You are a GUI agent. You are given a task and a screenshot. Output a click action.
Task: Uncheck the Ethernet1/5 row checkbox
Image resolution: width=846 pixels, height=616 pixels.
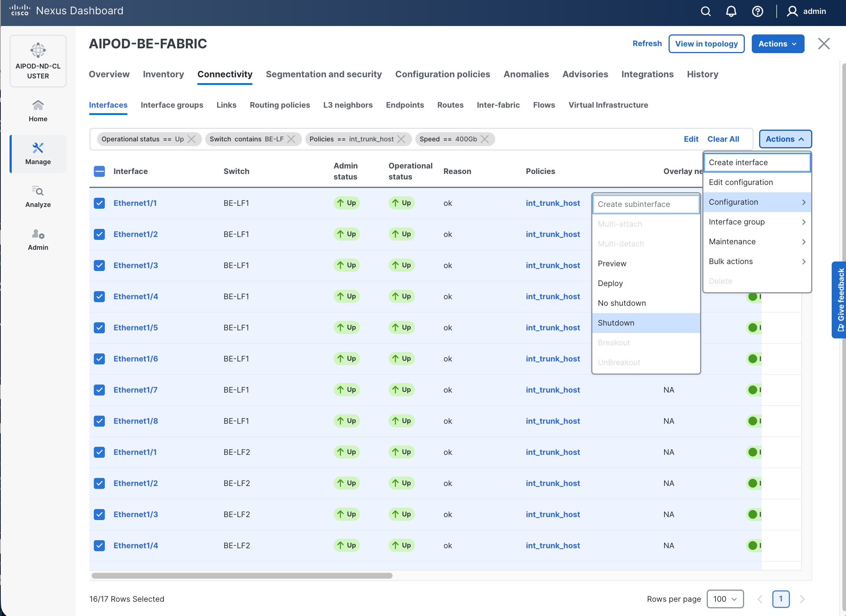(99, 328)
